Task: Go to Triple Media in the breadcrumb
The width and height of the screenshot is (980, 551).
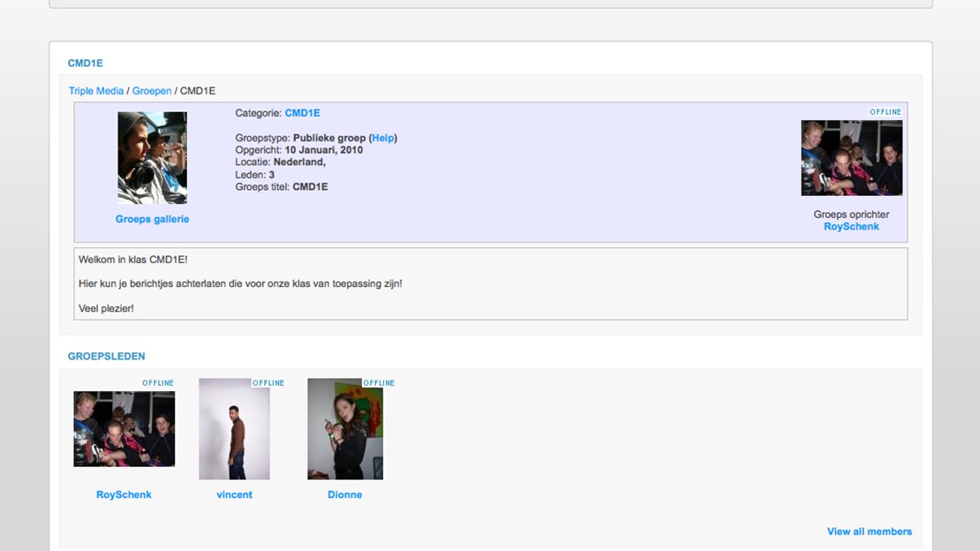Action: pyautogui.click(x=96, y=91)
